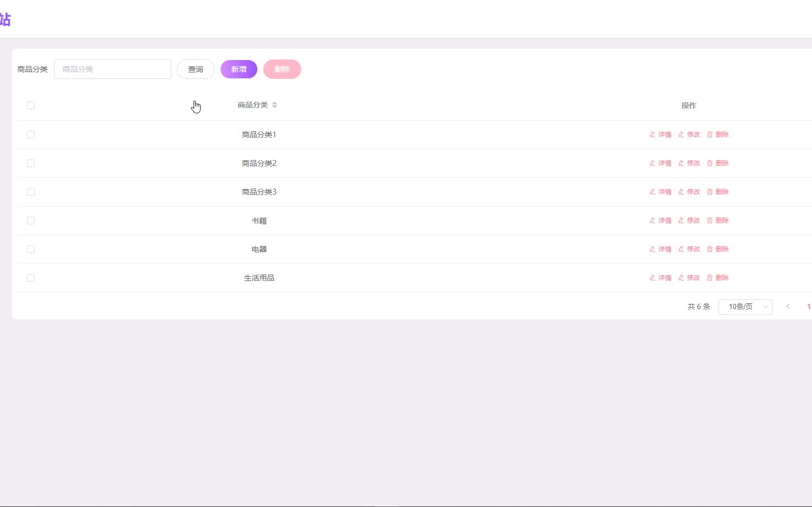The width and height of the screenshot is (812, 507).
Task: Click the 商品分类3 cell text
Action: pos(259,192)
